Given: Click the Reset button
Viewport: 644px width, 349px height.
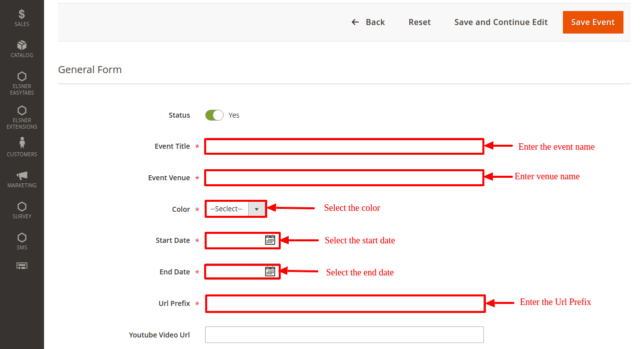Looking at the screenshot, I should 419,22.
